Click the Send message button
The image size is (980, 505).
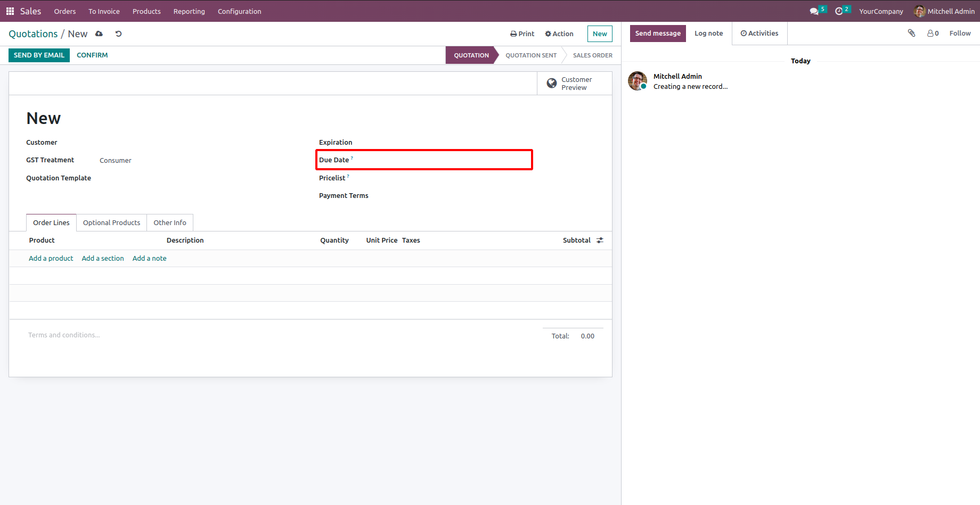click(x=658, y=33)
